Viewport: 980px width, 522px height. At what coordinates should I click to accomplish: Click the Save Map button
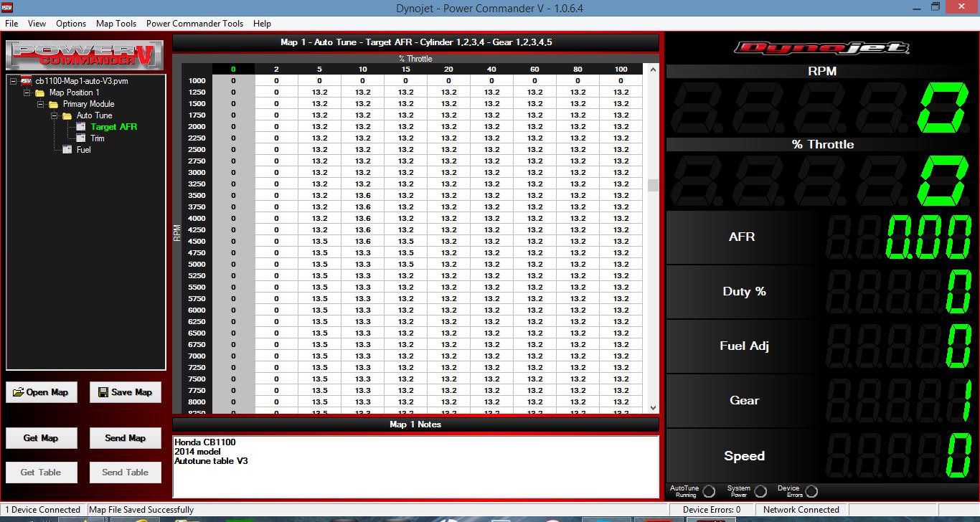coord(126,392)
